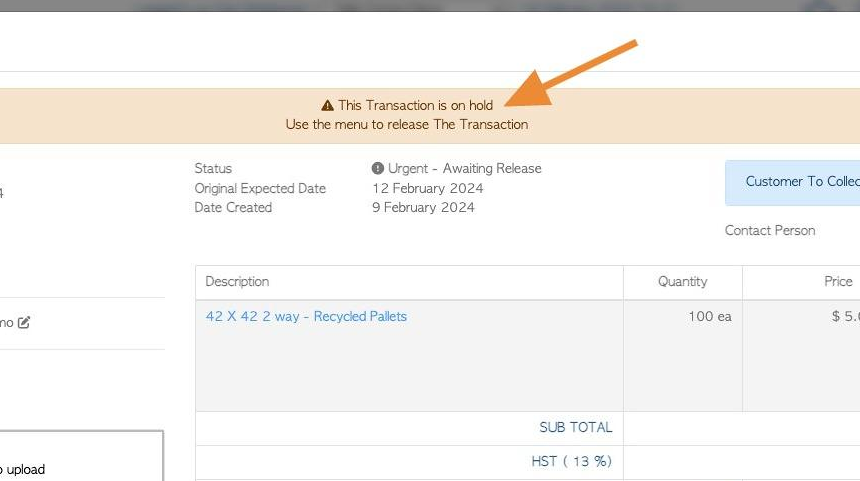
Task: Click the Price column header
Action: click(x=838, y=281)
